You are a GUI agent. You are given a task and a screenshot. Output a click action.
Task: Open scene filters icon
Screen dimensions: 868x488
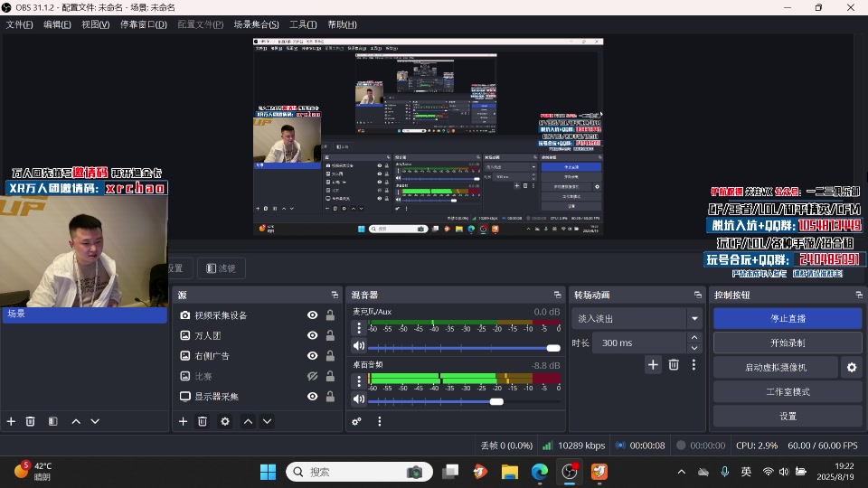pos(53,422)
